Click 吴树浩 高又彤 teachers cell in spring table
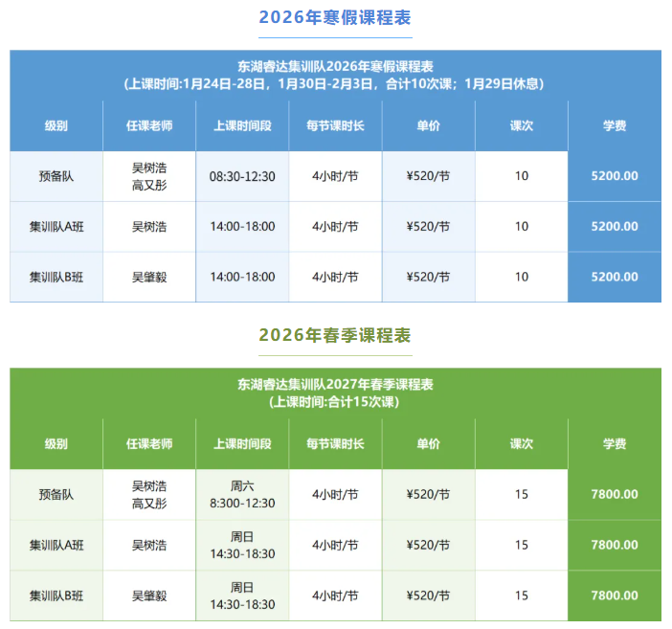This screenshot has height=629, width=672. [149, 494]
